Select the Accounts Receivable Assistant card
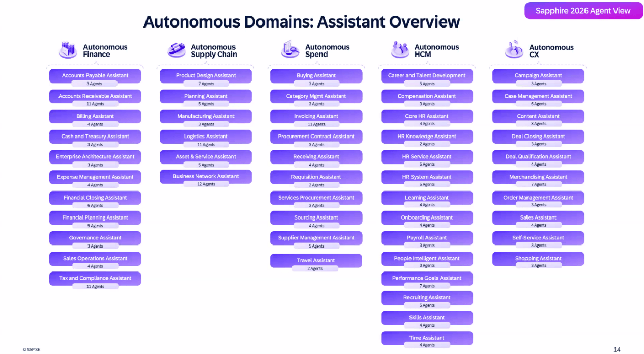644x354 pixels. click(95, 96)
